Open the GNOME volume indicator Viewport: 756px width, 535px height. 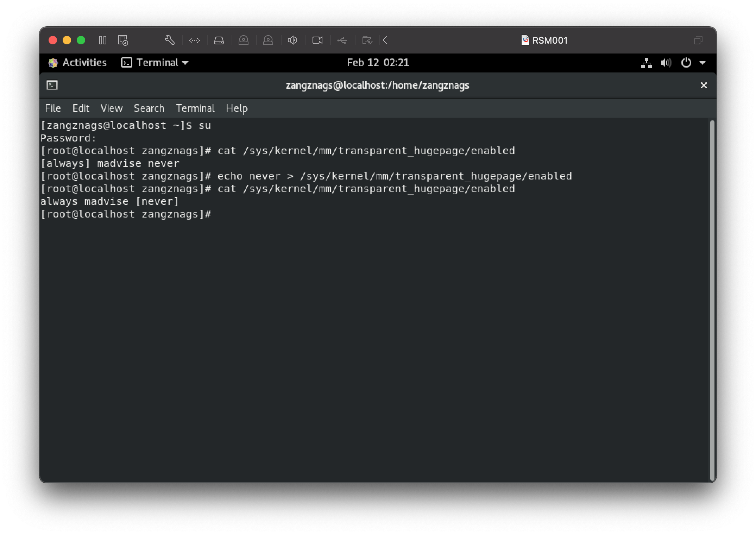coord(666,63)
